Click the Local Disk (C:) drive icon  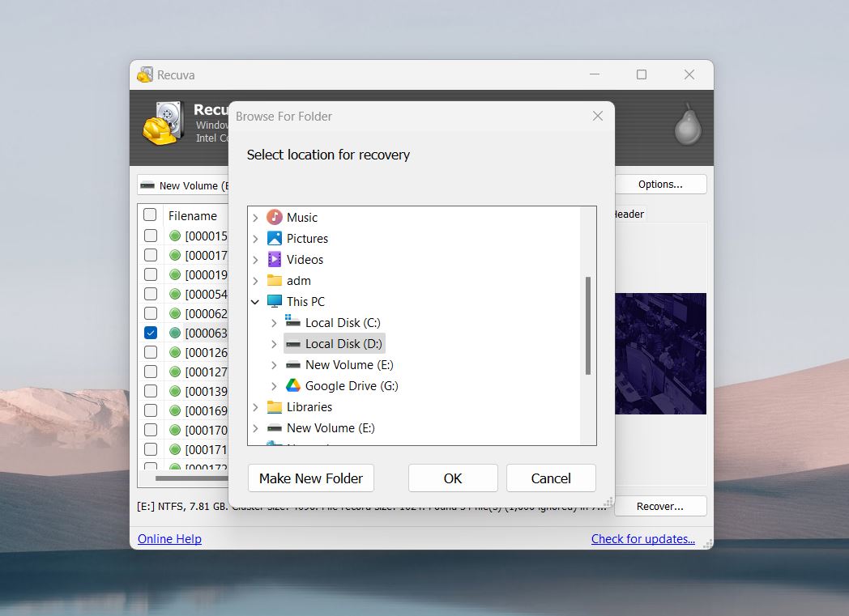coord(293,321)
